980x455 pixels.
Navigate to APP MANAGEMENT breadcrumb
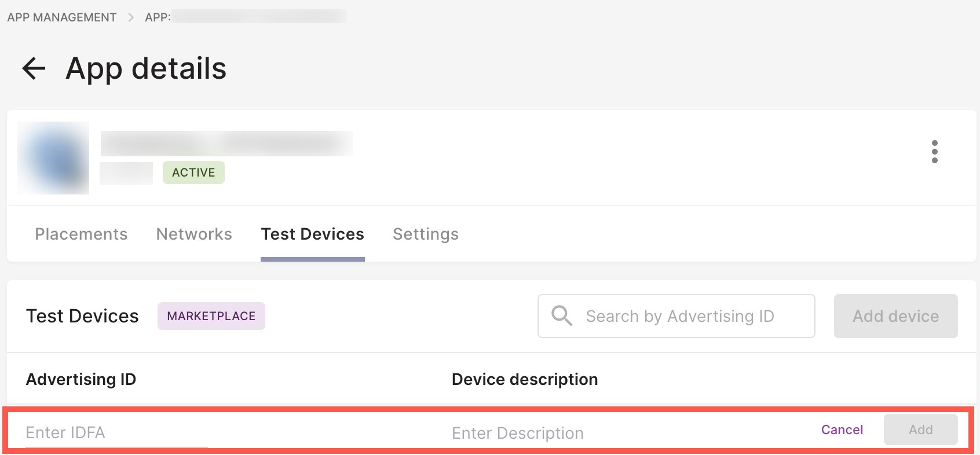click(61, 17)
